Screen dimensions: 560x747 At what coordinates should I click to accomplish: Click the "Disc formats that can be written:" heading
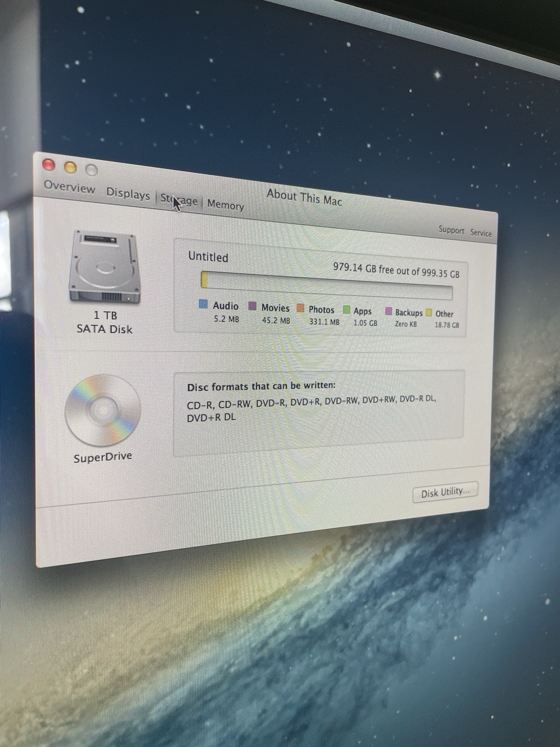(261, 387)
